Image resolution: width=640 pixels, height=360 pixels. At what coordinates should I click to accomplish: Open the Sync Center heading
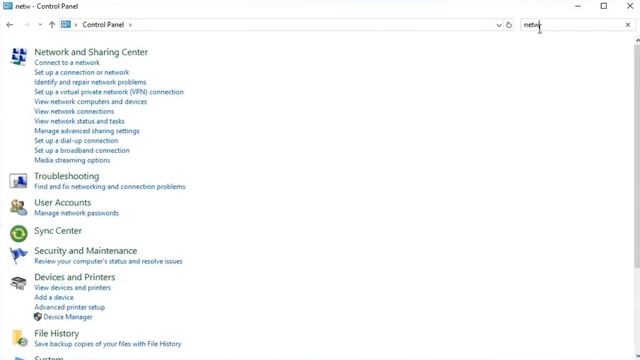pyautogui.click(x=58, y=231)
